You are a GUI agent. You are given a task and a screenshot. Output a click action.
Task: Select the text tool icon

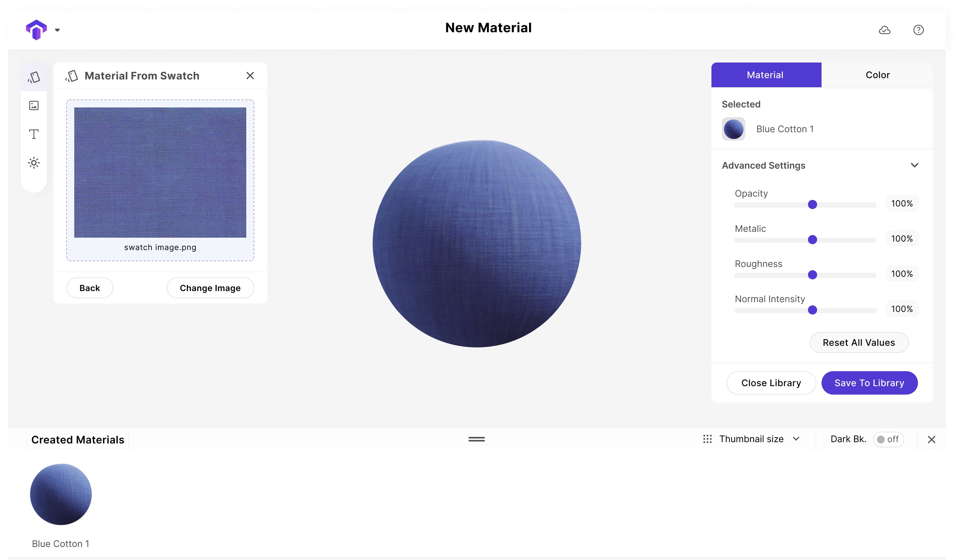[34, 134]
